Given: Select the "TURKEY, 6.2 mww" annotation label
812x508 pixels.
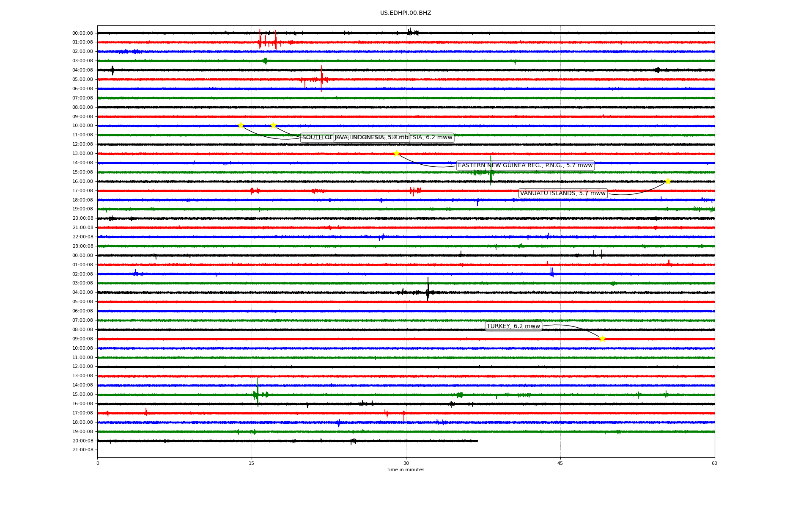Looking at the screenshot, I should [513, 326].
